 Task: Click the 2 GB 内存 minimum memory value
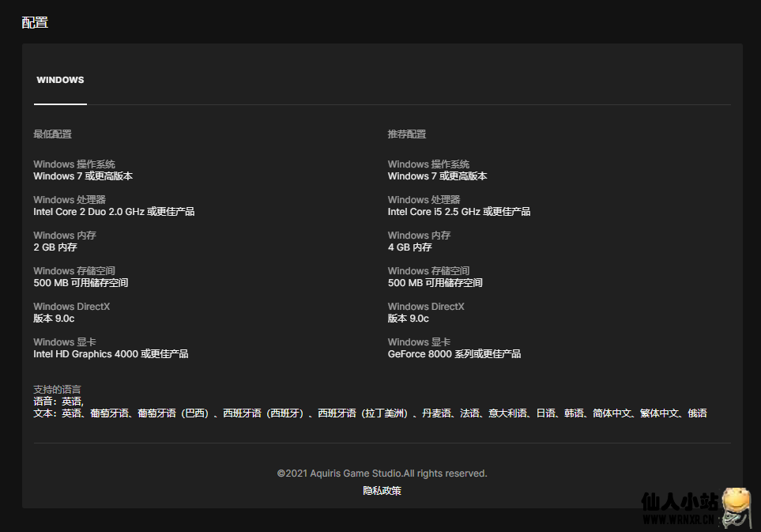[55, 247]
